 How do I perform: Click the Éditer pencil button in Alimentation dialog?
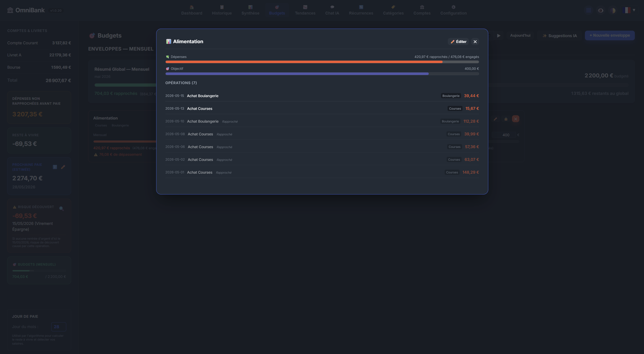pos(458,41)
